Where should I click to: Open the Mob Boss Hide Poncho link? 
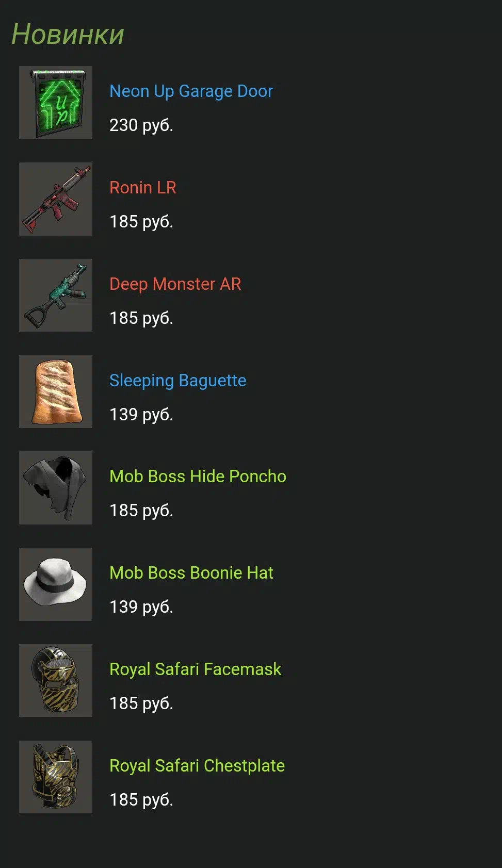tap(198, 477)
